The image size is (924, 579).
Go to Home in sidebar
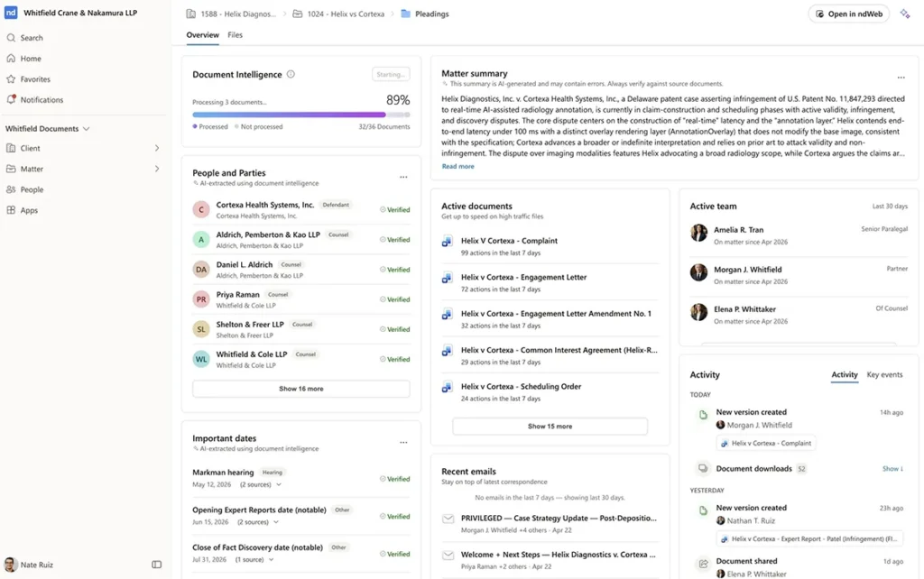[x=23, y=59]
